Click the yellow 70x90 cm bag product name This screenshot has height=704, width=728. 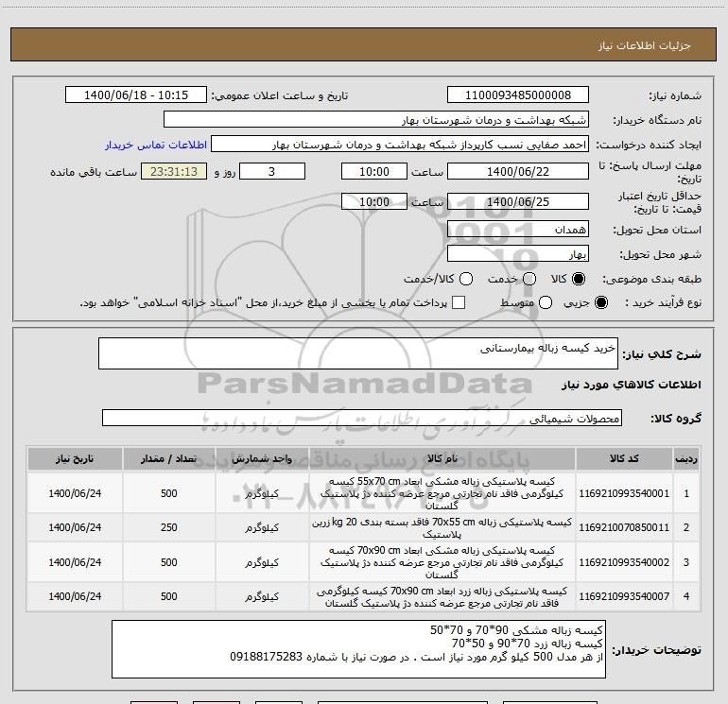pos(442,597)
